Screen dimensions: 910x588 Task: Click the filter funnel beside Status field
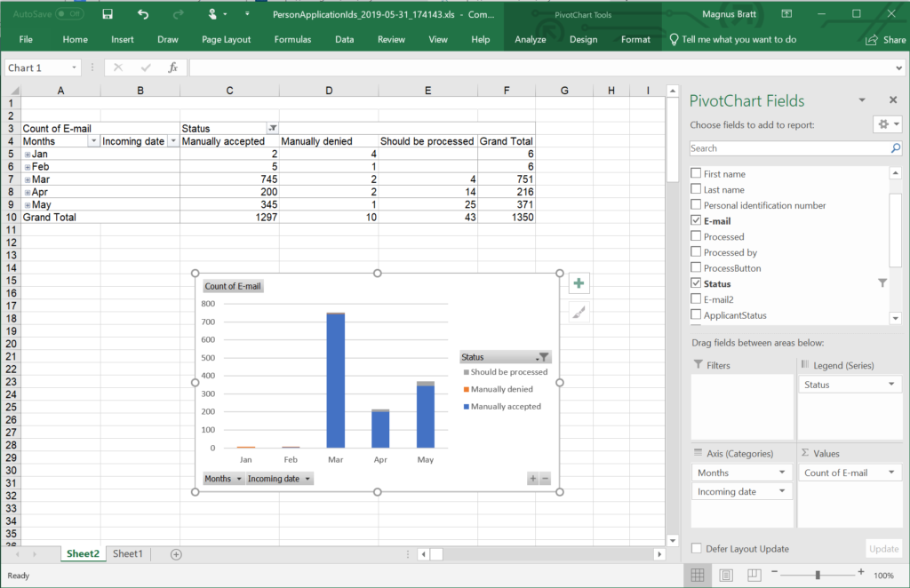pyautogui.click(x=882, y=283)
